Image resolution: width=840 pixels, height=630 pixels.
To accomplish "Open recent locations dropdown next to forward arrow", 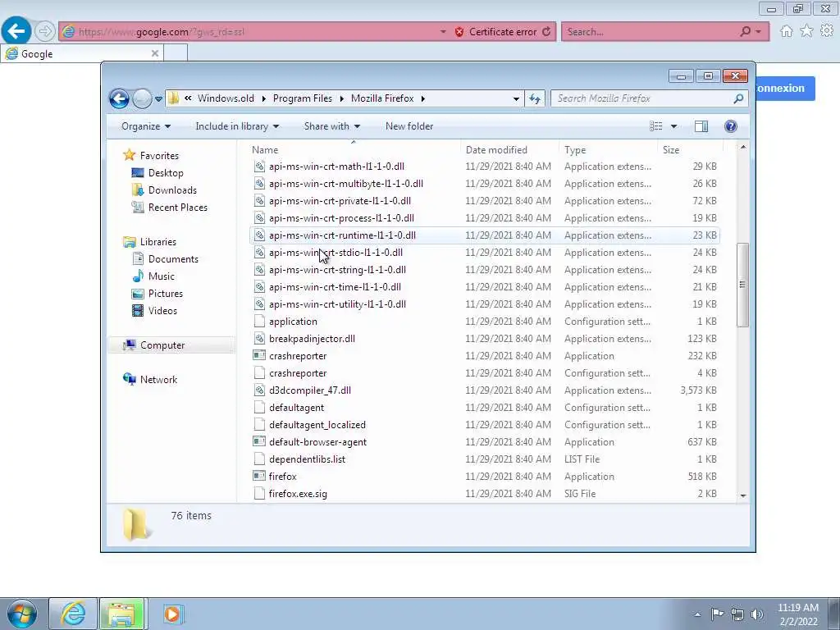I will point(158,98).
